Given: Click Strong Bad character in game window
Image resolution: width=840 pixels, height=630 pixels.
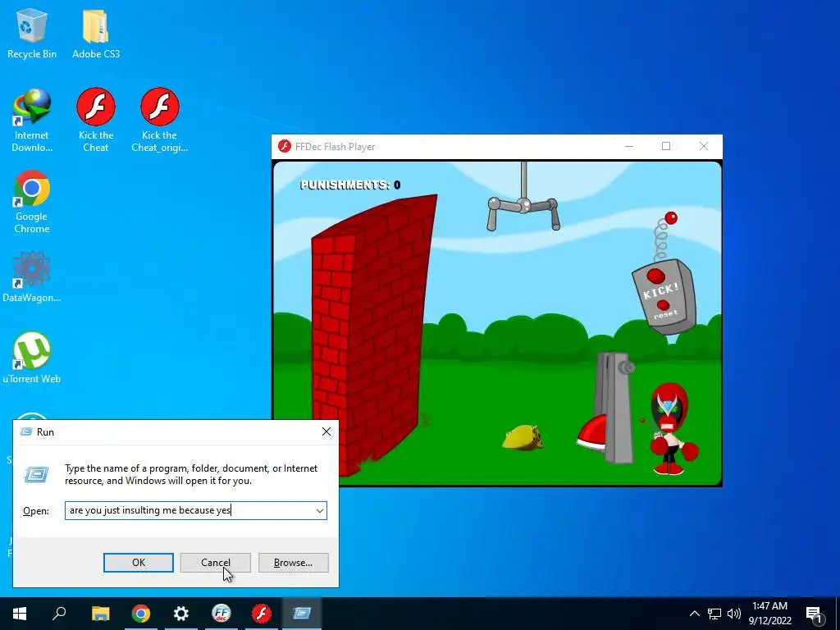Looking at the screenshot, I should (x=670, y=428).
